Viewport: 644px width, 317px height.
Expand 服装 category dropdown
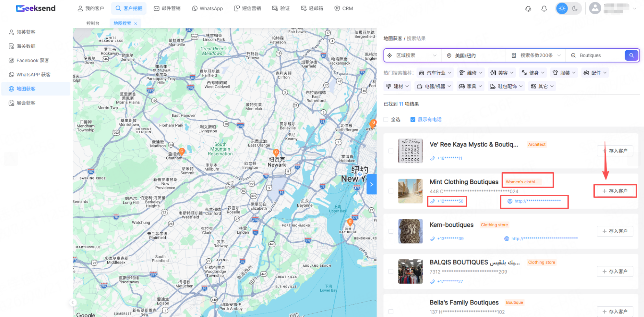[x=564, y=73]
